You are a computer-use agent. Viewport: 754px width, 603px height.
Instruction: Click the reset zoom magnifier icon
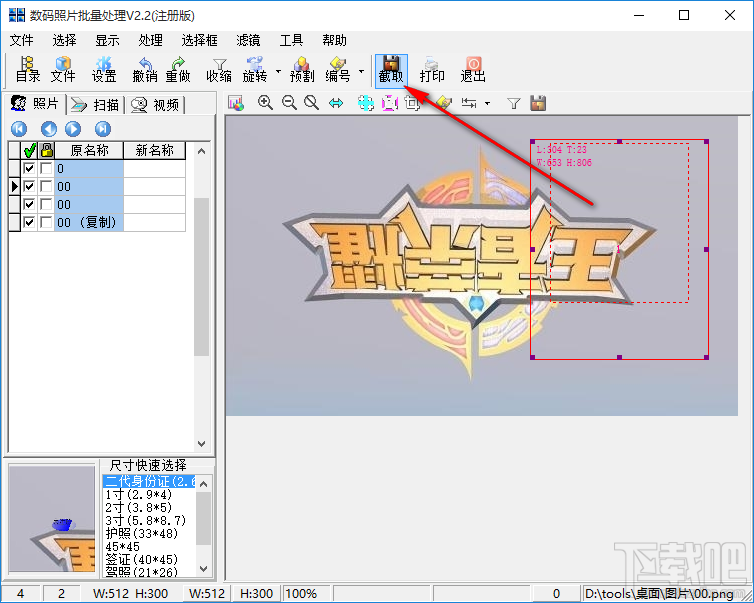click(312, 103)
